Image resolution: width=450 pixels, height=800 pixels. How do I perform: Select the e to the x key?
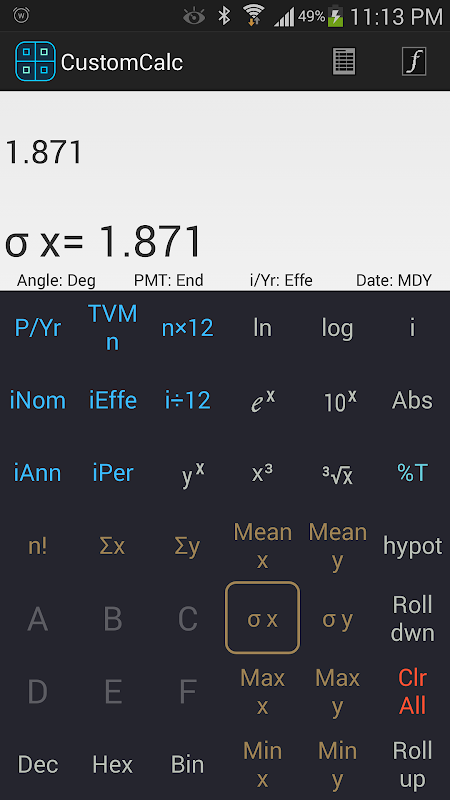263,400
